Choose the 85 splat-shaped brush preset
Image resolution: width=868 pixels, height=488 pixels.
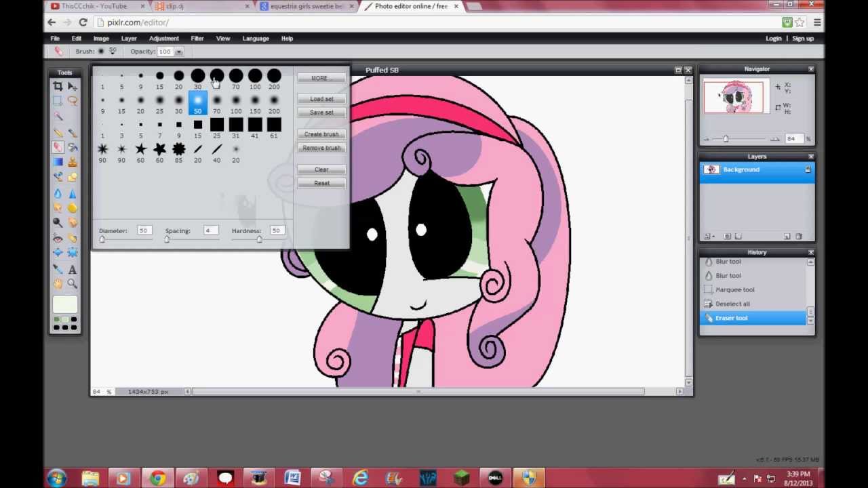tap(178, 152)
